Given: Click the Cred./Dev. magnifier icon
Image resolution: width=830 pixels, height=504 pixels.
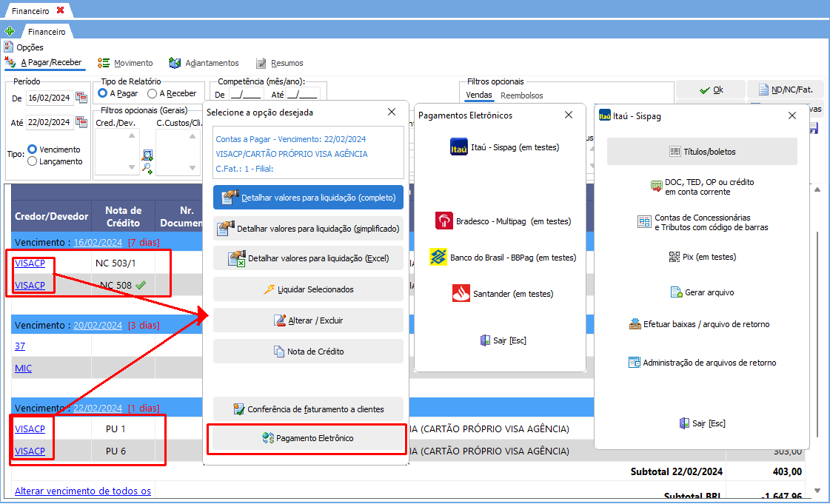Looking at the screenshot, I should [147, 169].
